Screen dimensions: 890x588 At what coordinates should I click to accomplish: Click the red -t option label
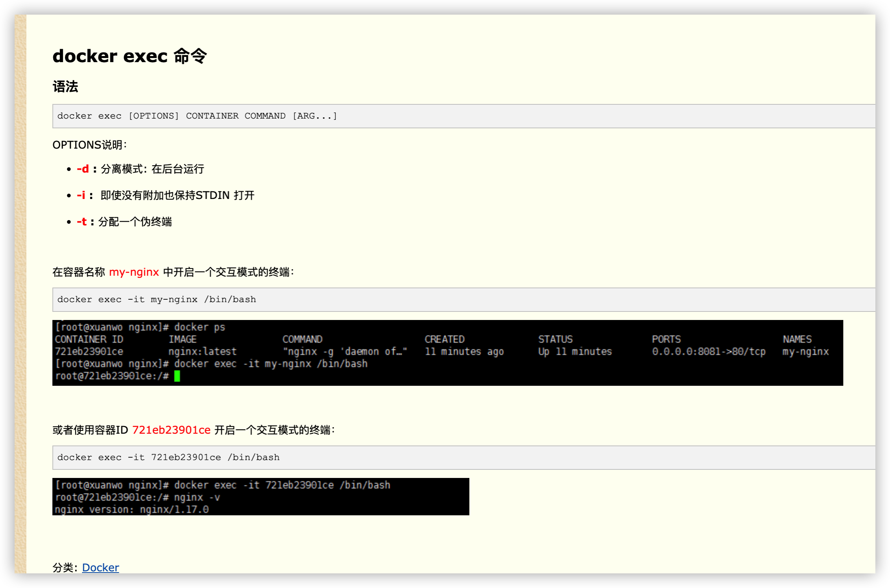point(82,222)
